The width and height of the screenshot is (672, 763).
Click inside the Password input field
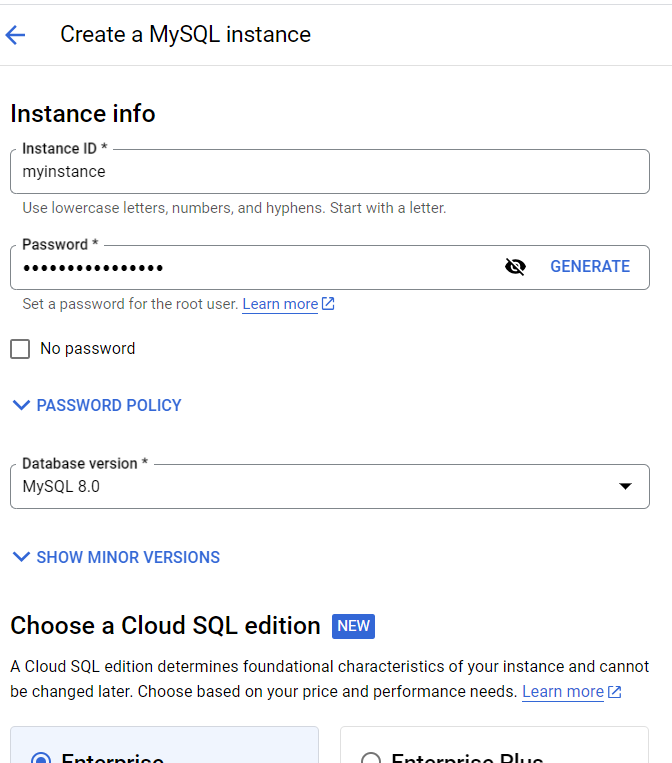(x=250, y=267)
